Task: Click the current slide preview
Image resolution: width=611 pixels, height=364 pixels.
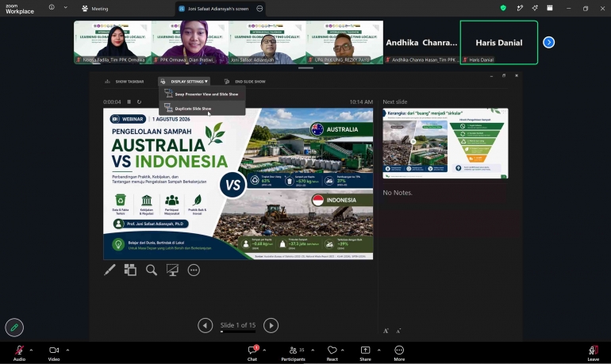Action: 238,184
